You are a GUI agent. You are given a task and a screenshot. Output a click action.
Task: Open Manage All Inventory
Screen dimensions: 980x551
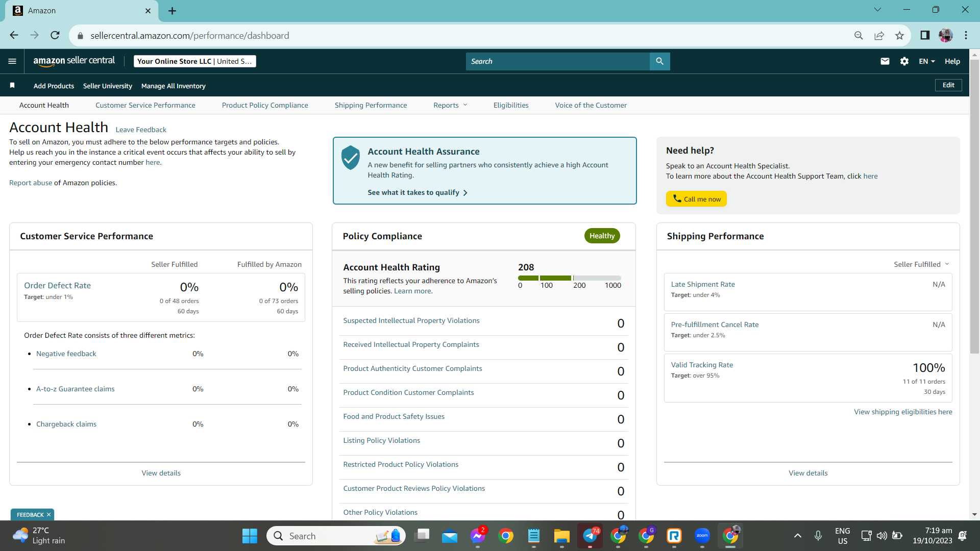click(174, 86)
